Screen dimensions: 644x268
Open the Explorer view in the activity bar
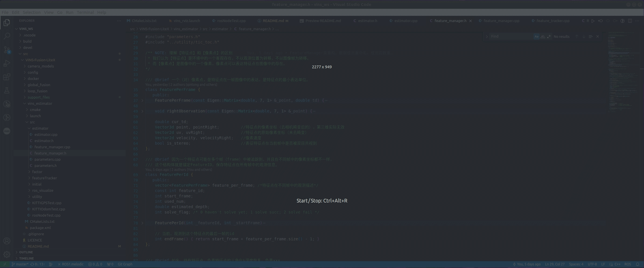(7, 23)
